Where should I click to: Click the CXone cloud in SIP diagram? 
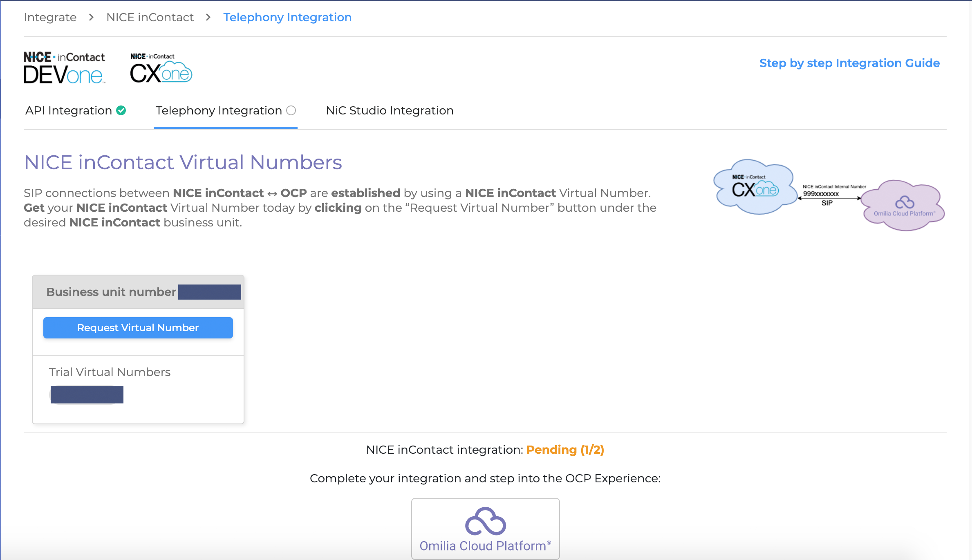click(x=755, y=187)
